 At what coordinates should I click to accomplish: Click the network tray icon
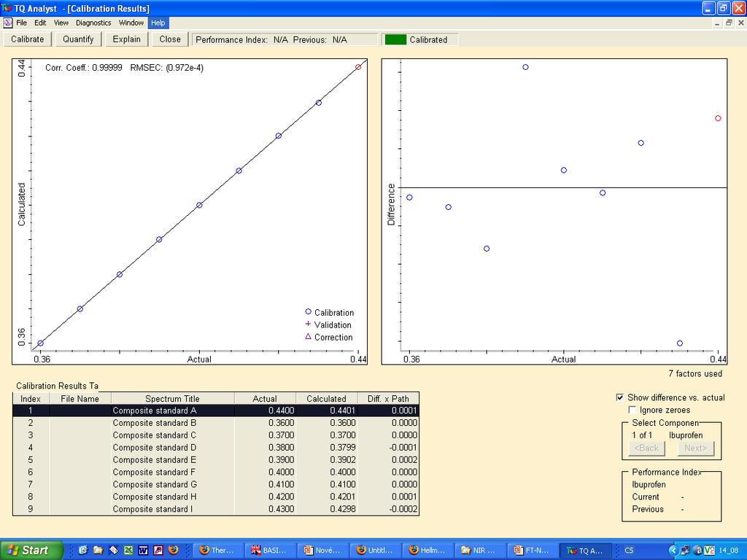684,550
